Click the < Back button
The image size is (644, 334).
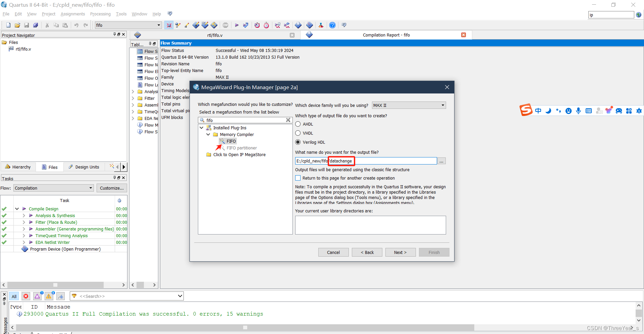coord(367,252)
